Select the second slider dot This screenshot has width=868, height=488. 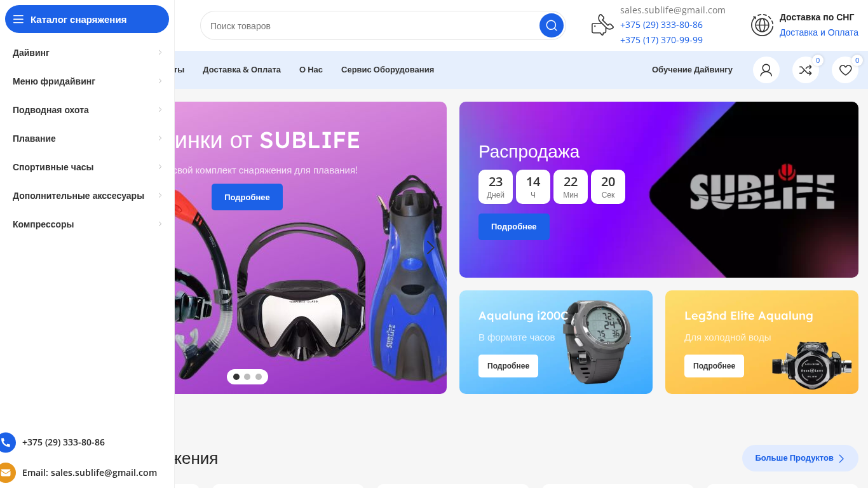[x=247, y=377]
